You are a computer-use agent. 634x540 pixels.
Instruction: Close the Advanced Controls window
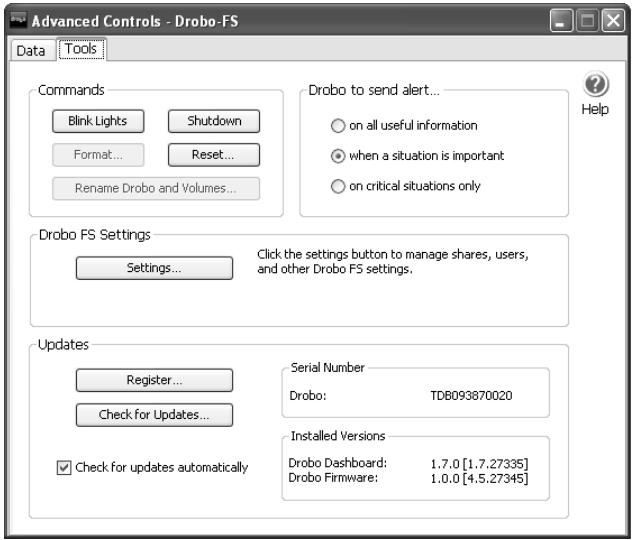[613, 20]
